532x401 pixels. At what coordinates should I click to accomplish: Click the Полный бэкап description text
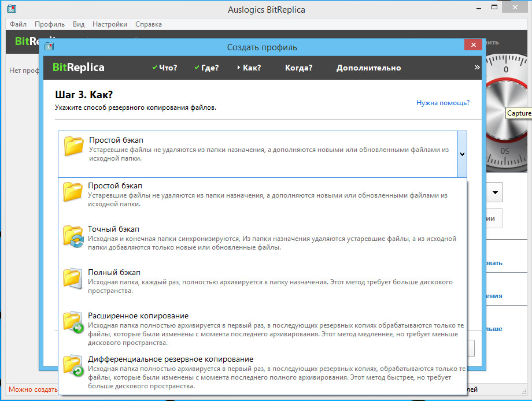click(x=270, y=287)
